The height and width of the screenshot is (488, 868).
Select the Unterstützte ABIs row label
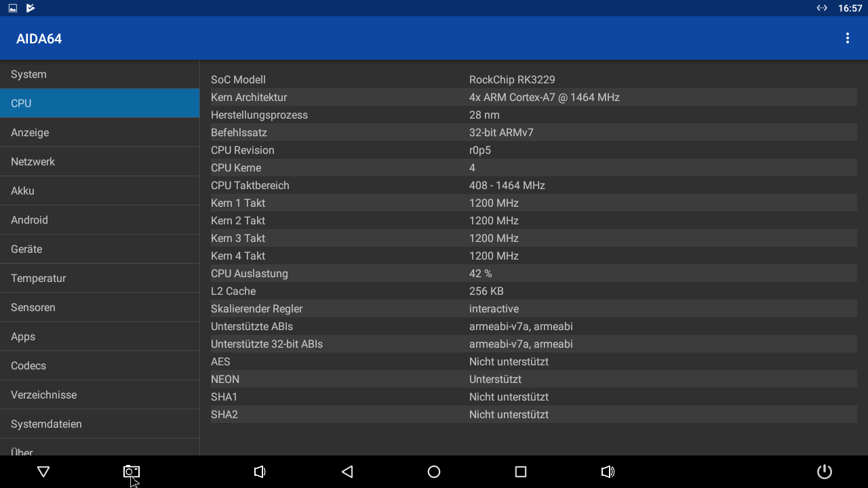point(252,327)
